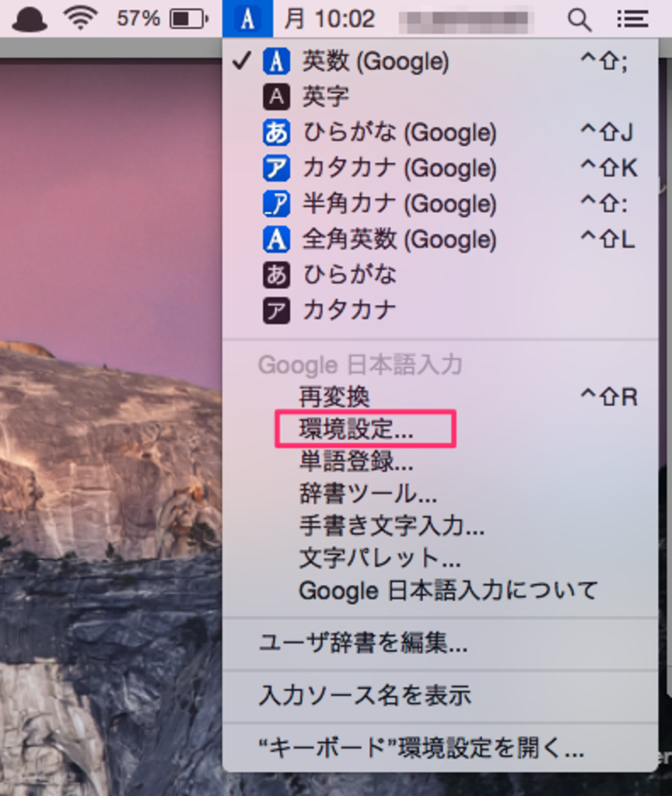The width and height of the screenshot is (672, 796).
Task: Open 手書き文字入力... handwriting input
Action: coord(440,526)
